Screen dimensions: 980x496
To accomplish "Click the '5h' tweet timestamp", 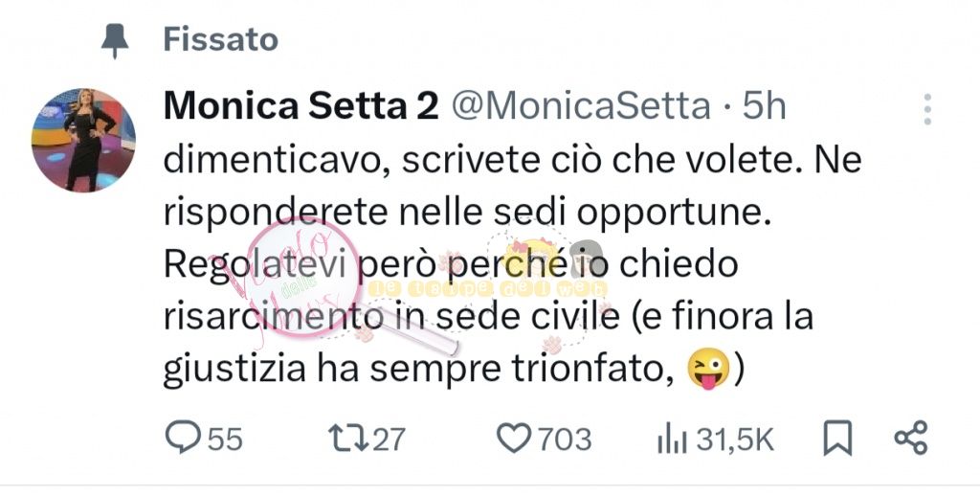I will [764, 106].
